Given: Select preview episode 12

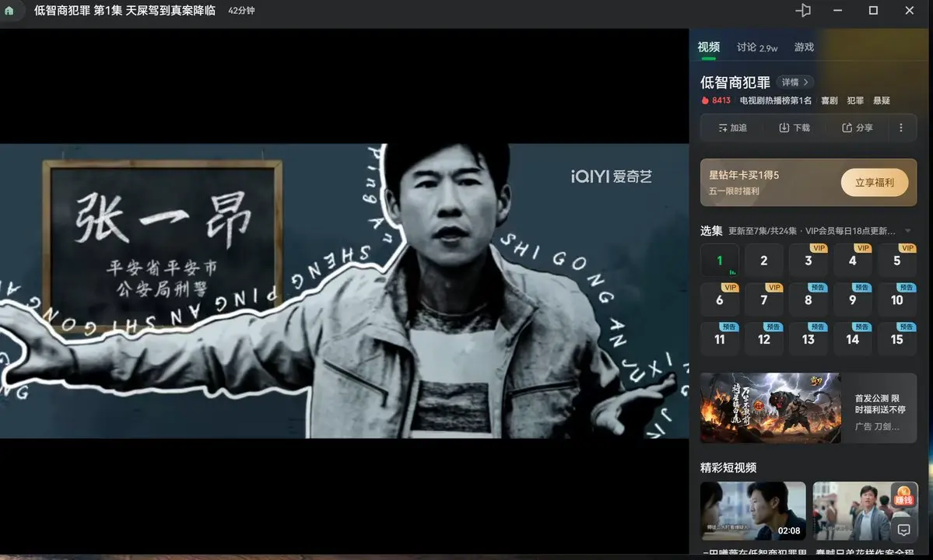Looking at the screenshot, I should 764,339.
